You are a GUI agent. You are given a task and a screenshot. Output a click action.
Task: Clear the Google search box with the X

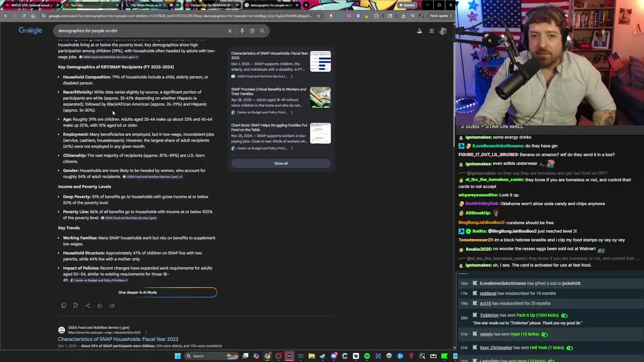click(230, 31)
